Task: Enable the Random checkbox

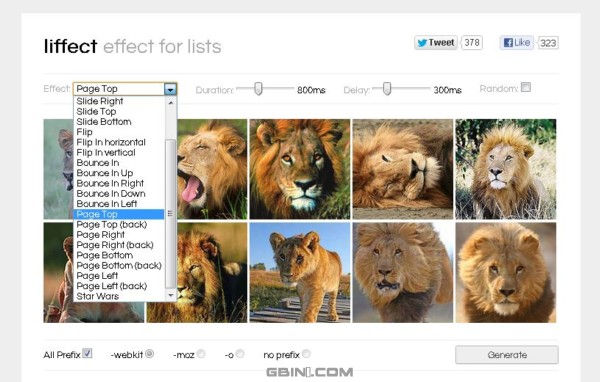Action: (x=526, y=87)
